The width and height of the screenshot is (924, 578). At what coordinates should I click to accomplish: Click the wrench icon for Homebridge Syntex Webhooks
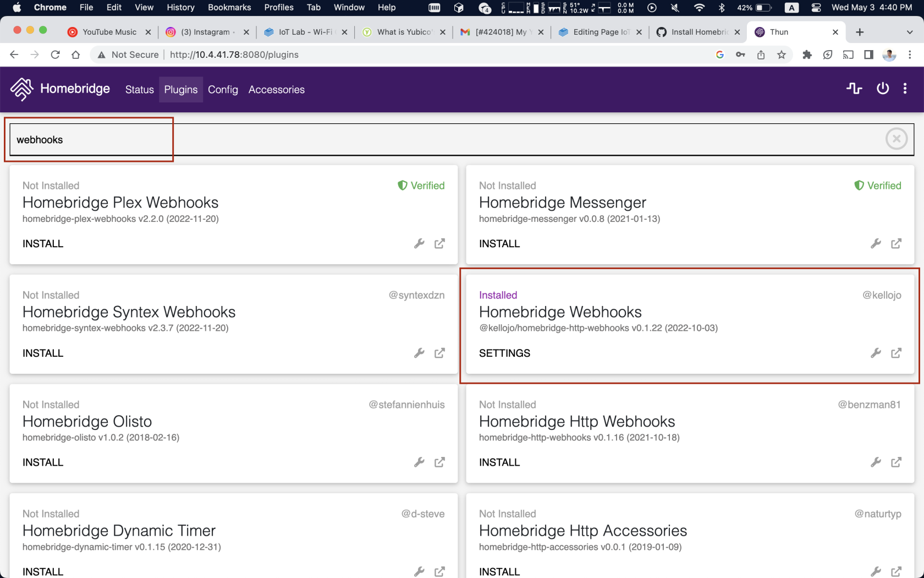[419, 353]
